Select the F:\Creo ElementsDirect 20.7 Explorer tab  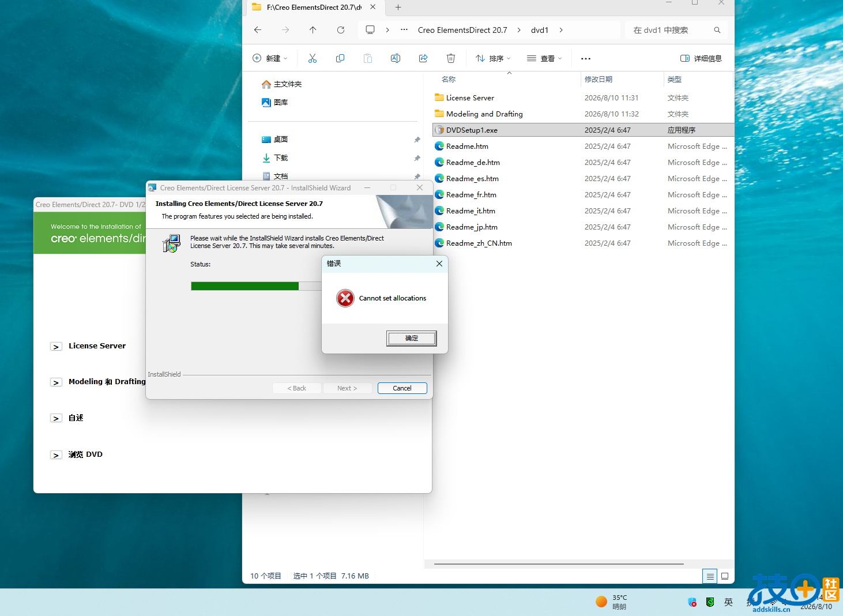tap(314, 7)
